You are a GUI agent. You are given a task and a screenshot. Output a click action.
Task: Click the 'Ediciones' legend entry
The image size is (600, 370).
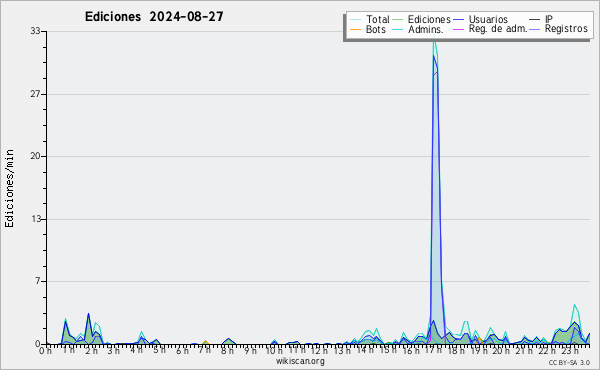429,19
